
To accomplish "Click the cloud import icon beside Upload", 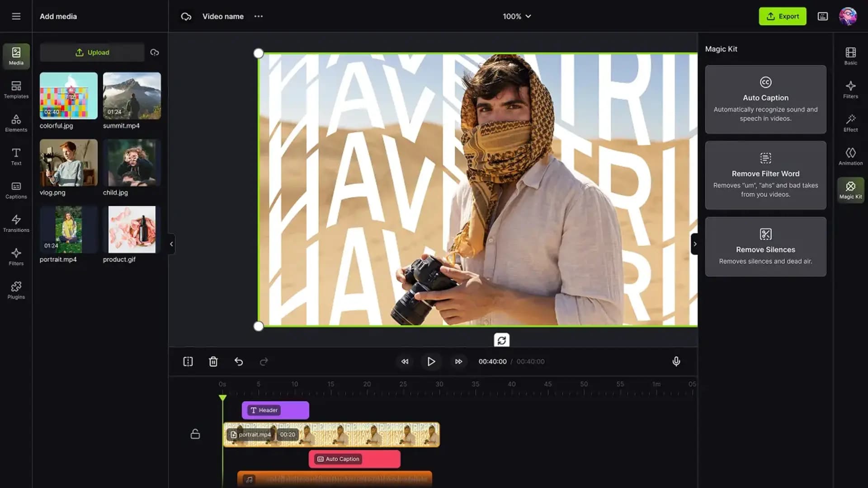I will [x=155, y=52].
